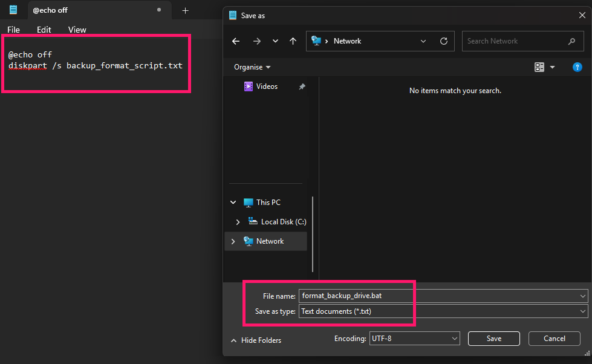Image resolution: width=592 pixels, height=364 pixels.
Task: Click the pin icon beside Videos
Action: click(x=302, y=86)
